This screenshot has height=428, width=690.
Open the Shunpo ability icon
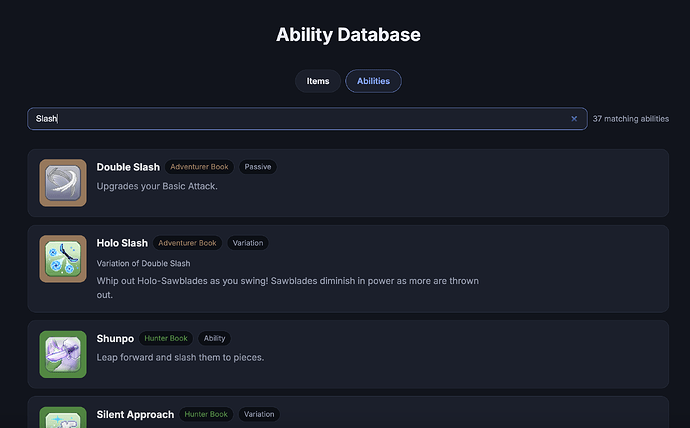[x=63, y=354]
